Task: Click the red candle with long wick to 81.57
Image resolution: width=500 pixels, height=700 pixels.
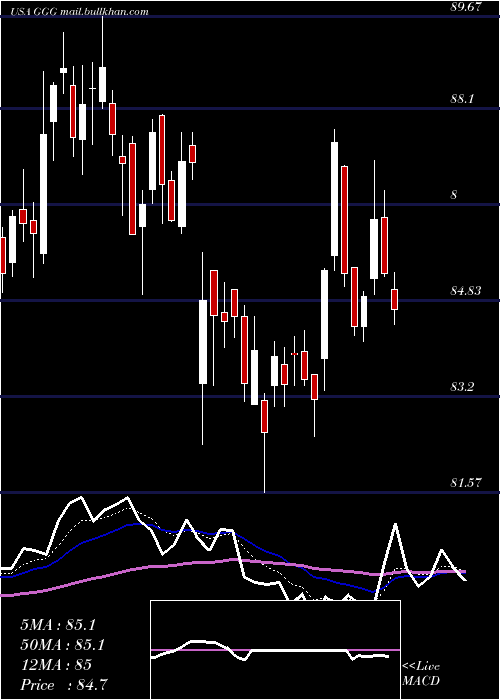Action: click(x=264, y=417)
